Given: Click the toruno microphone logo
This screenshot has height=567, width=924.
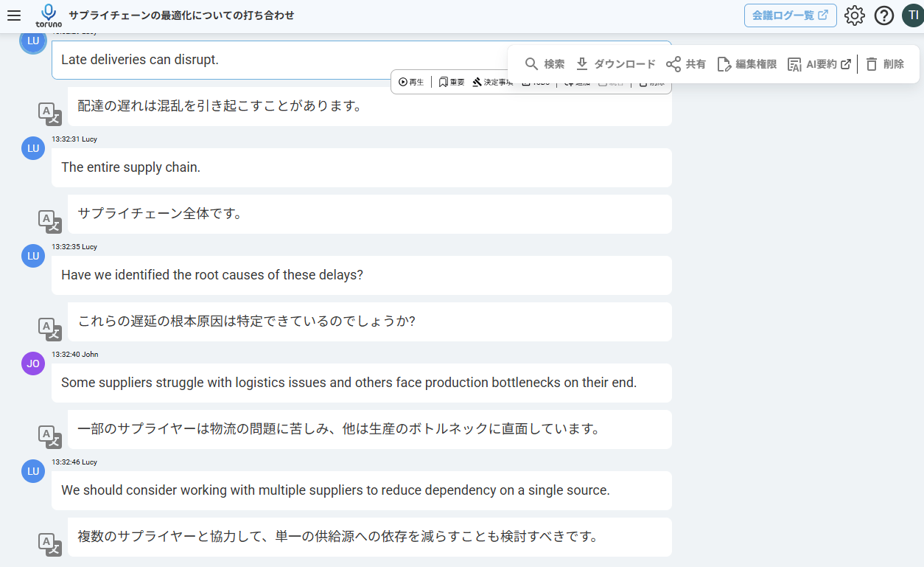Looking at the screenshot, I should [49, 15].
